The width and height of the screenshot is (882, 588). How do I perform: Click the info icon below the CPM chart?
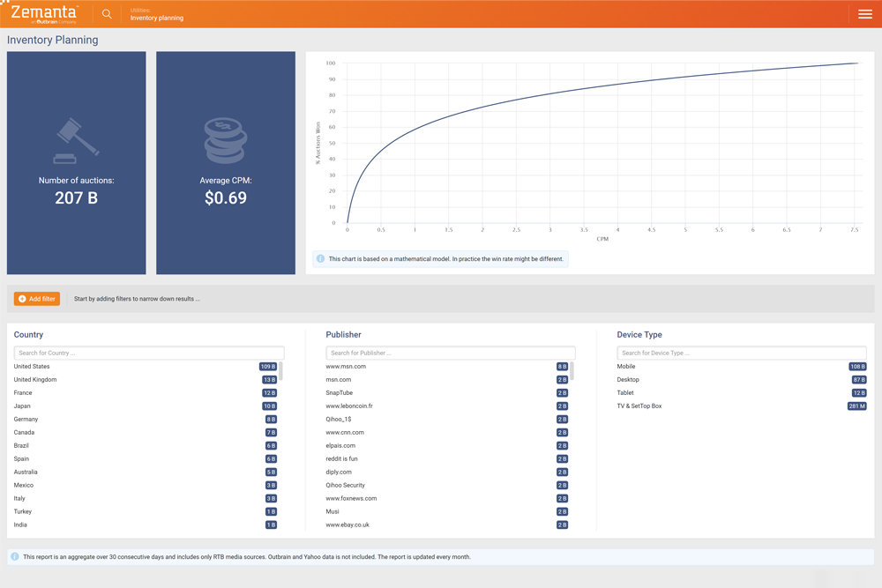coord(319,258)
